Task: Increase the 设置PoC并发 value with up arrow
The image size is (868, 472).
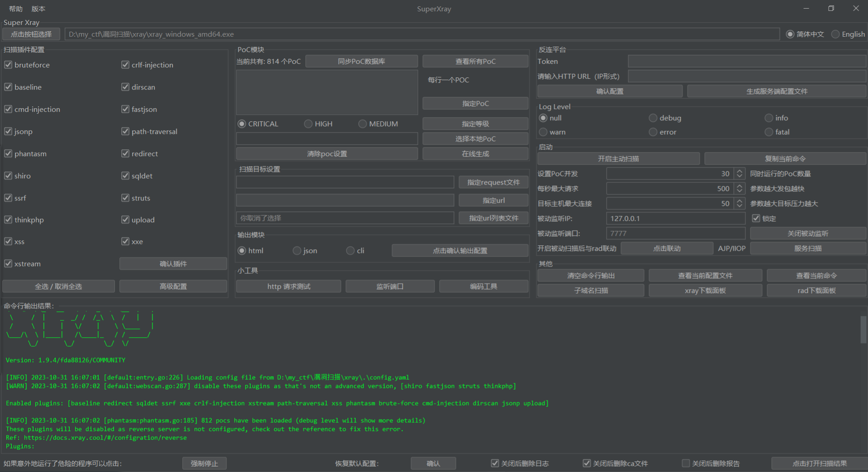Action: click(740, 171)
